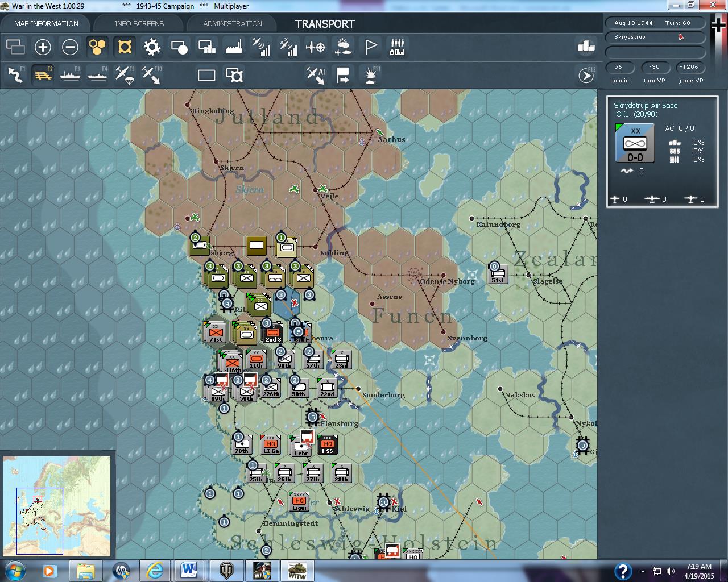Open World of Tanks taskbar icon

click(227, 570)
